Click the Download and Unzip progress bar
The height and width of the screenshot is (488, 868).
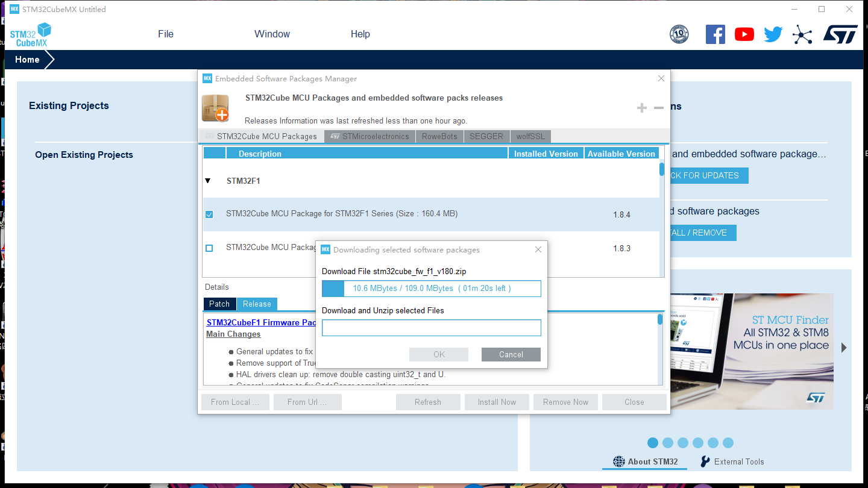(432, 328)
